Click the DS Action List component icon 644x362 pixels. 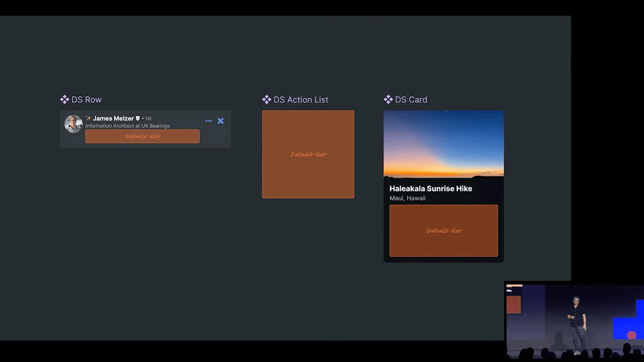click(267, 100)
